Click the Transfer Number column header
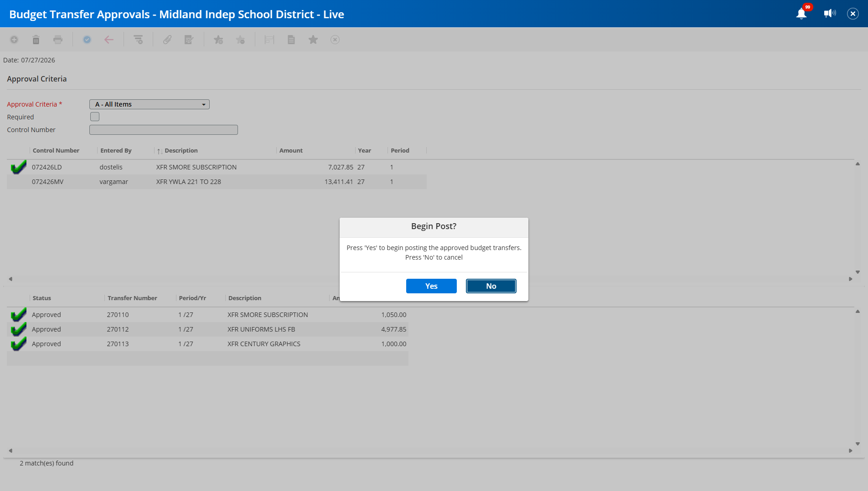 click(x=132, y=298)
